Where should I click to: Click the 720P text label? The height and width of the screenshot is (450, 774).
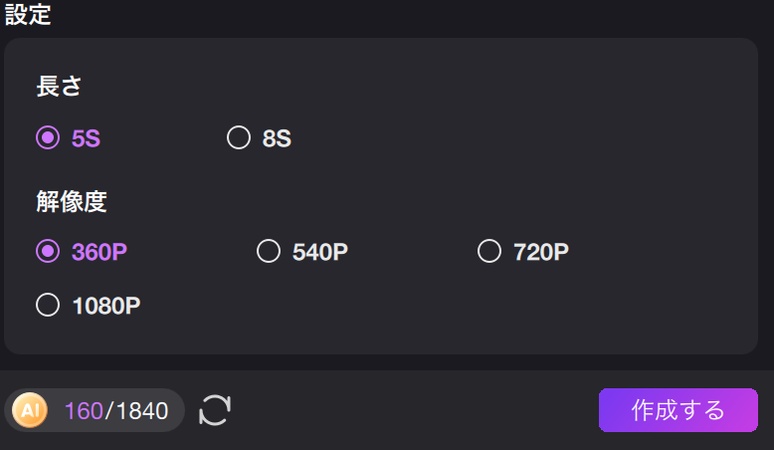[x=541, y=252]
